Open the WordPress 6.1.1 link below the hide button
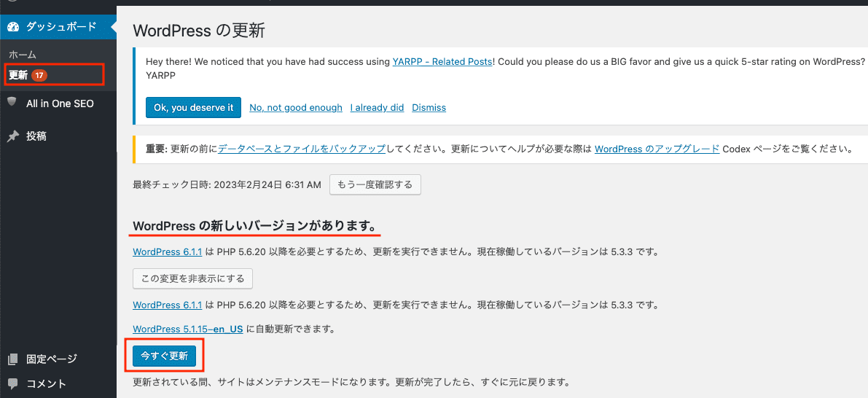This screenshot has height=398, width=868. pos(167,305)
